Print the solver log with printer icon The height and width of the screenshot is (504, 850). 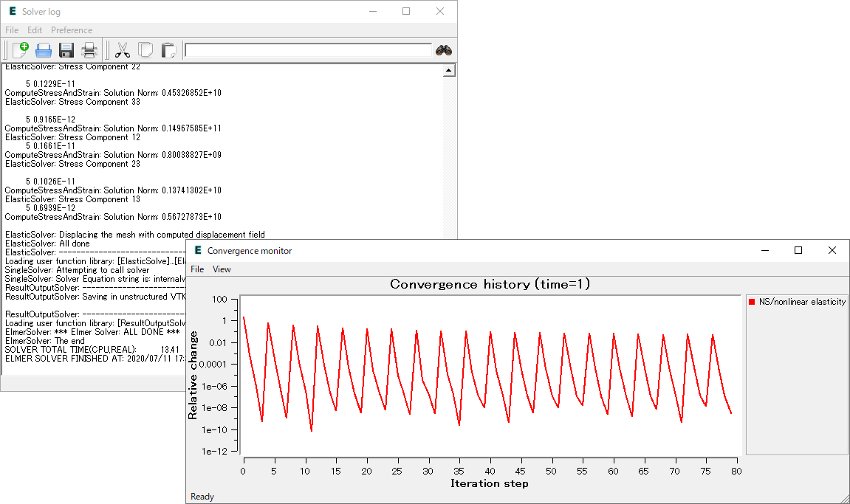click(89, 50)
